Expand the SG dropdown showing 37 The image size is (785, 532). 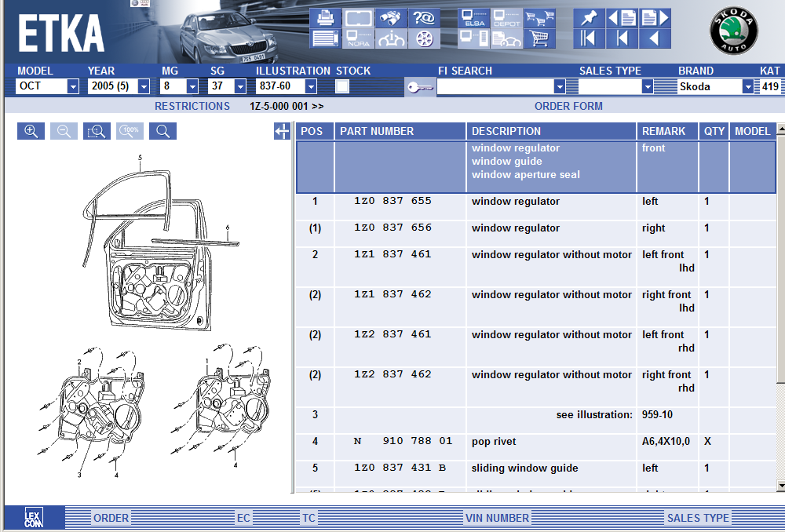point(240,86)
